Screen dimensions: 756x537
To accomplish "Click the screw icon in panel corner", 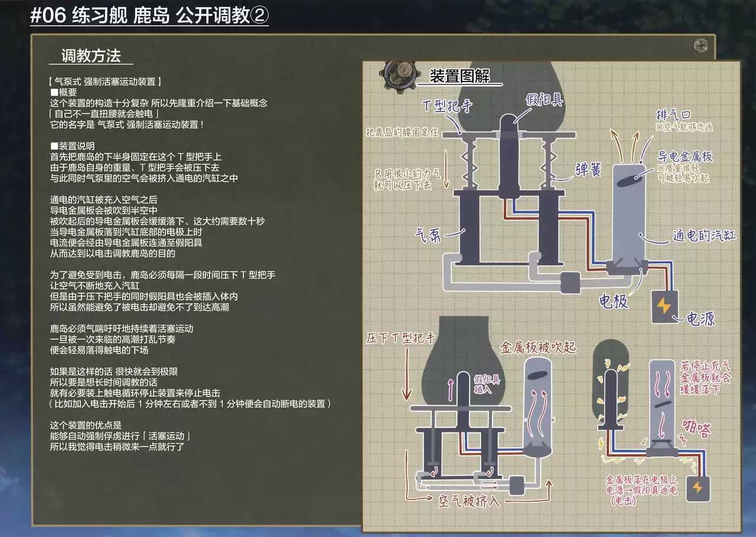I will (x=701, y=45).
